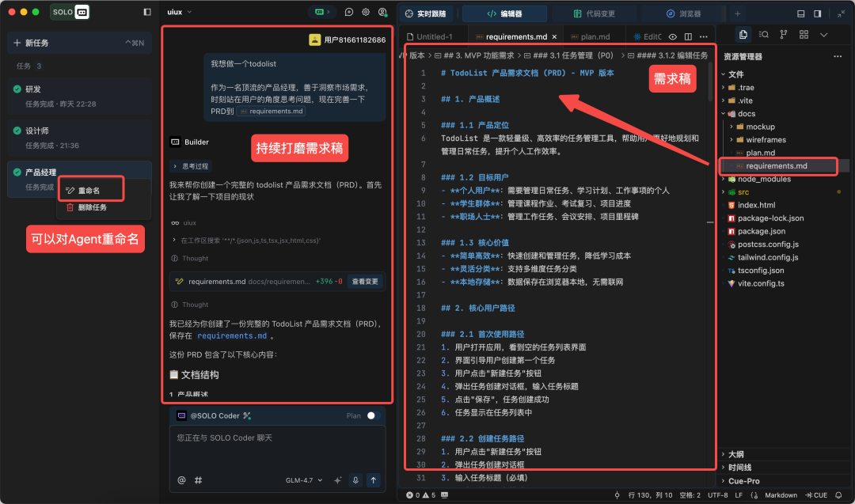The width and height of the screenshot is (855, 504).
Task: Click the microphone icon in chat input
Action: pos(355,480)
